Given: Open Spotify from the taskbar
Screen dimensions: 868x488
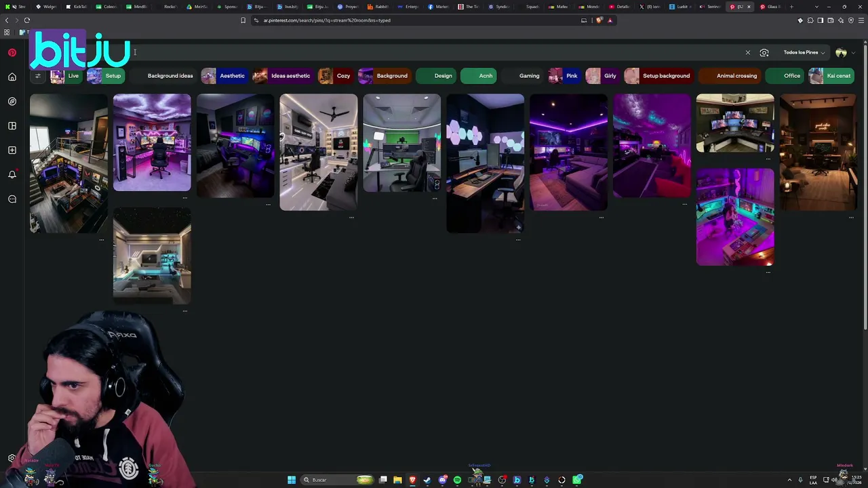Looking at the screenshot, I should 457,480.
